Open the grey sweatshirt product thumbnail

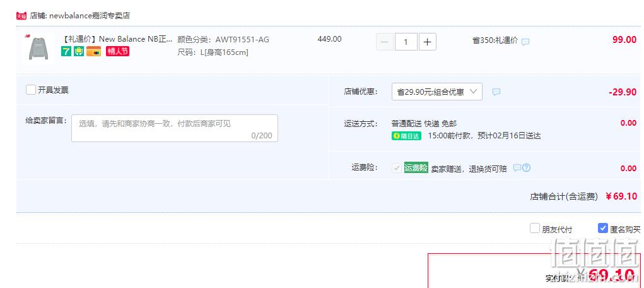pos(38,48)
